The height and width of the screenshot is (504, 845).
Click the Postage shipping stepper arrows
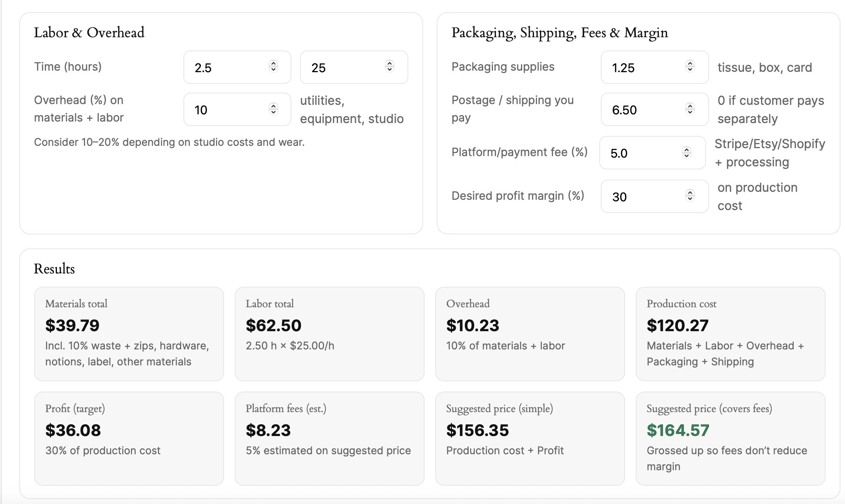click(x=690, y=109)
